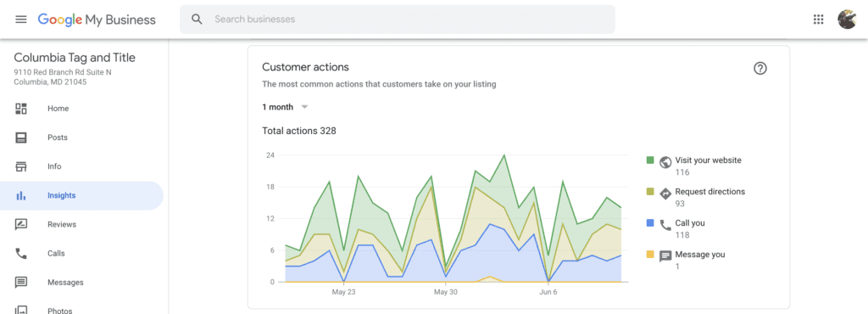Viewport: 868px width, 314px height.
Task: Click the Calls phone icon in sidebar
Action: pyautogui.click(x=21, y=253)
